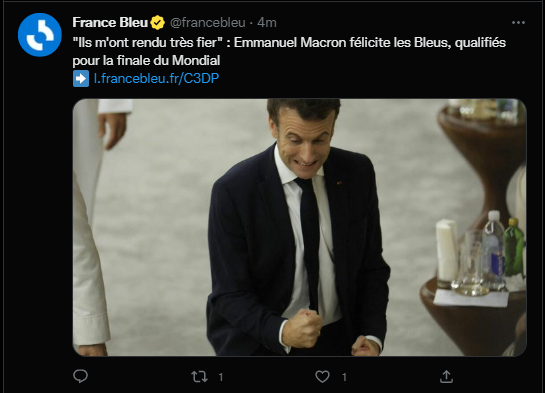Open the three-dot more options menu
Image resolution: width=545 pixels, height=393 pixels.
tap(518, 23)
